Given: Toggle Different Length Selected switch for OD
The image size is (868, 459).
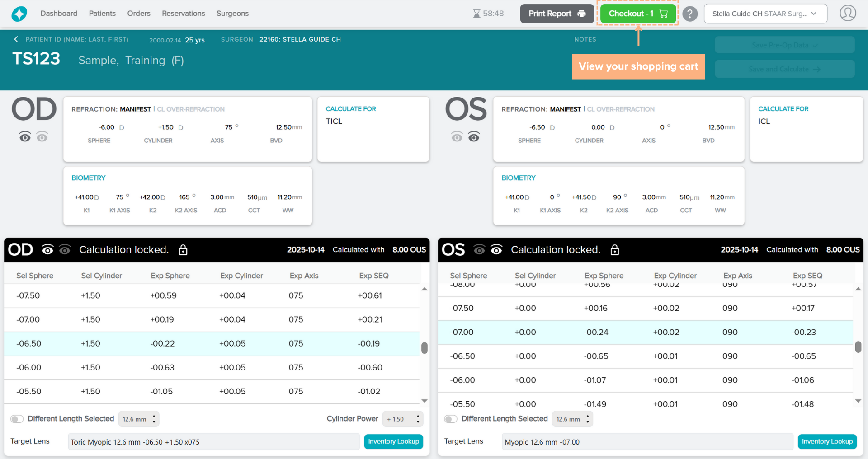Looking at the screenshot, I should click(17, 419).
